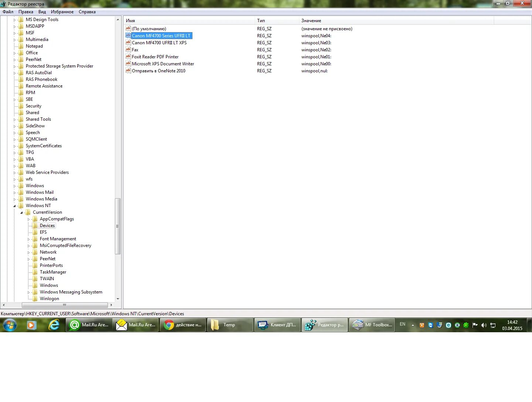Viewport: 532px width, 402px height.
Task: Open the Temp folder taskbar window
Action: [230, 325]
